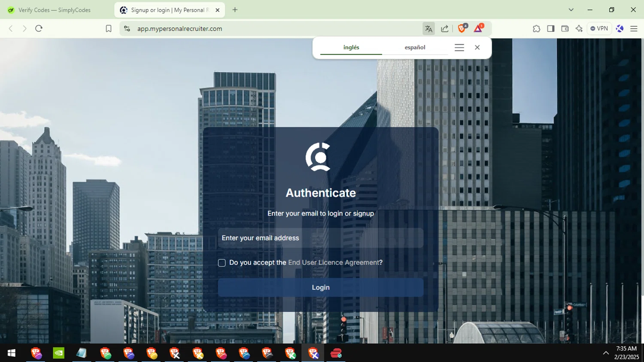This screenshot has height=362, width=644.
Task: Open the Brave Wallet icon
Action: pyautogui.click(x=565, y=29)
